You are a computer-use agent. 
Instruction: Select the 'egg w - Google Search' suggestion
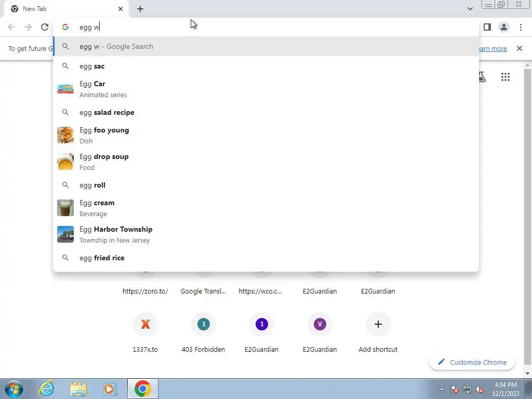point(266,46)
